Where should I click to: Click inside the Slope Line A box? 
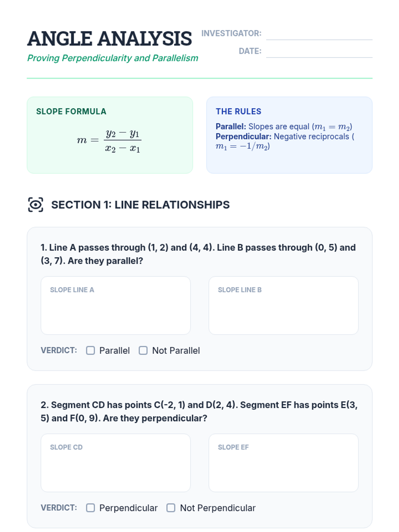(115, 309)
